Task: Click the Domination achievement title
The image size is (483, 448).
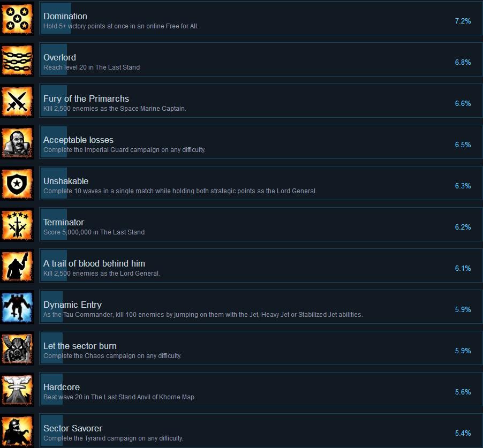Action: (65, 16)
